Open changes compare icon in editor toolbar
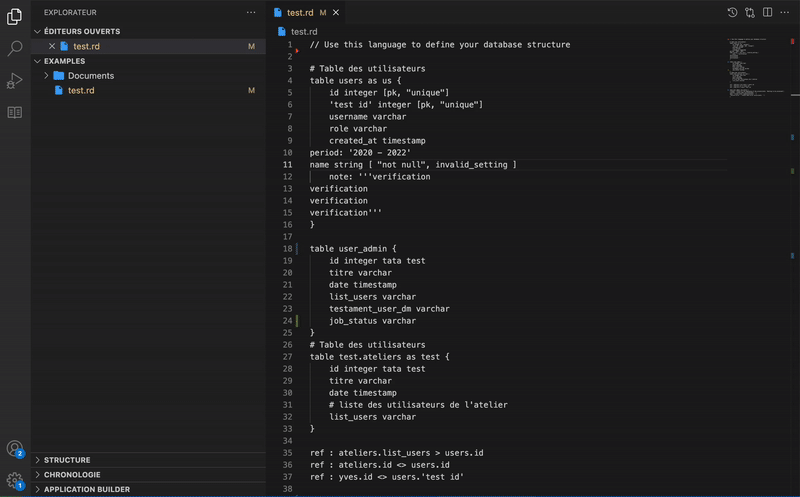The height and width of the screenshot is (497, 800). coord(749,12)
